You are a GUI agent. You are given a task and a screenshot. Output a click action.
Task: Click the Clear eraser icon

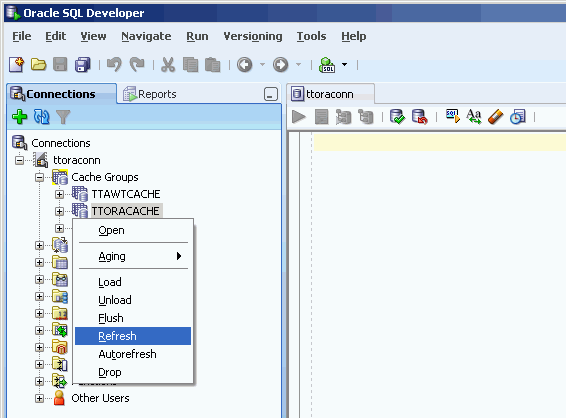pyautogui.click(x=496, y=117)
